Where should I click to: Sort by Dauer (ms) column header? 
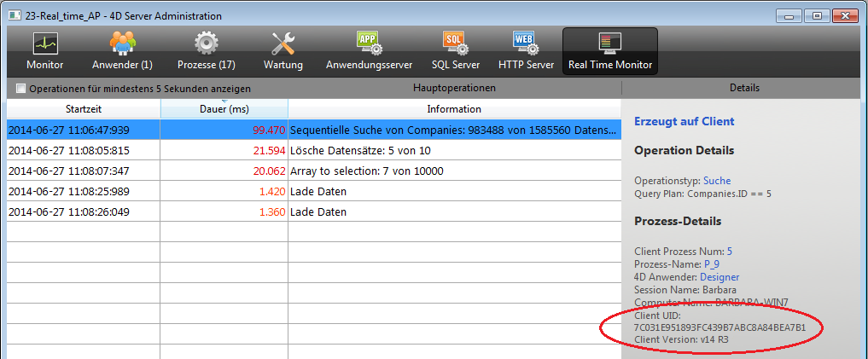point(224,109)
